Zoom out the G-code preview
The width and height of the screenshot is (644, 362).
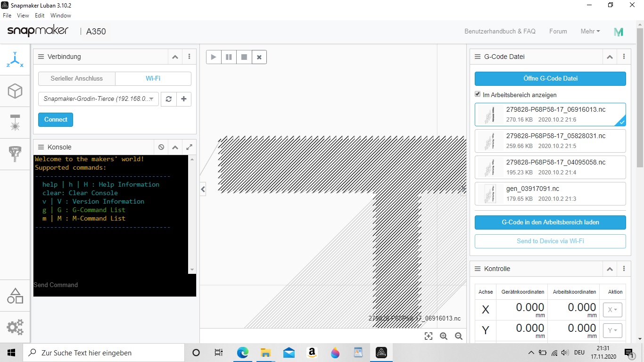coord(459,336)
